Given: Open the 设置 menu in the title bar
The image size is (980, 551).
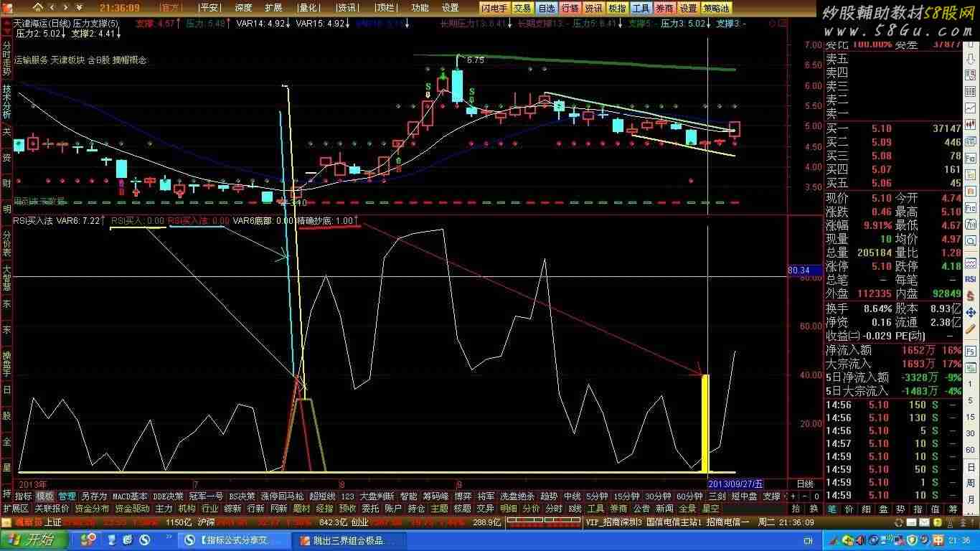Looking at the screenshot, I should coord(450,8).
